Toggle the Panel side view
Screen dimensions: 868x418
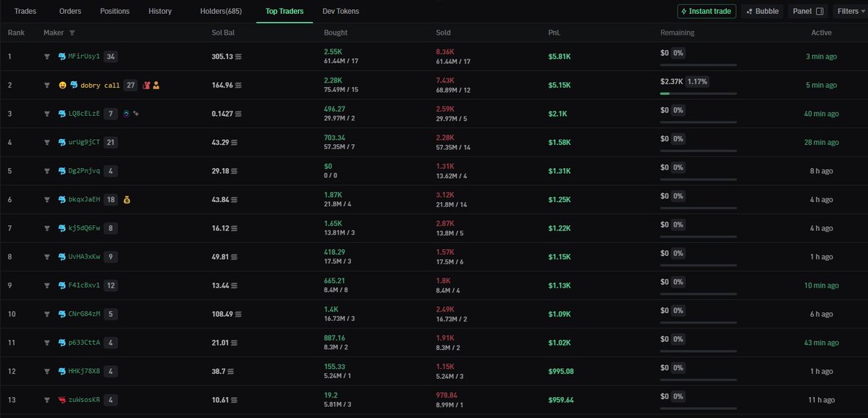point(808,11)
